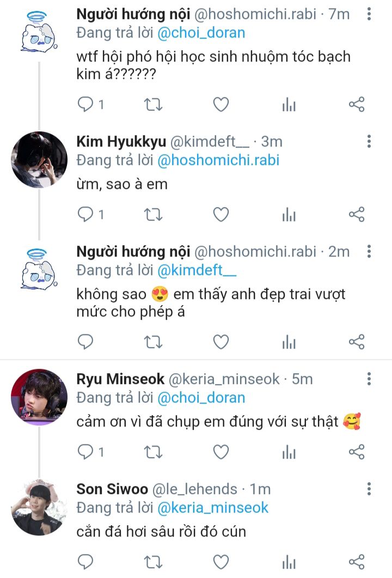Reply to Son Siwoo's tweet
This screenshot has height=578, width=392.
tap(86, 562)
